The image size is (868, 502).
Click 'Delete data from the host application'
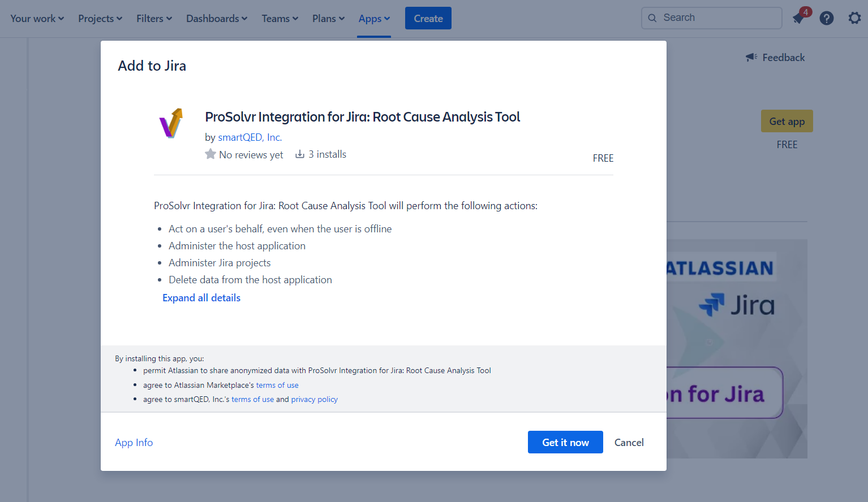tap(250, 280)
